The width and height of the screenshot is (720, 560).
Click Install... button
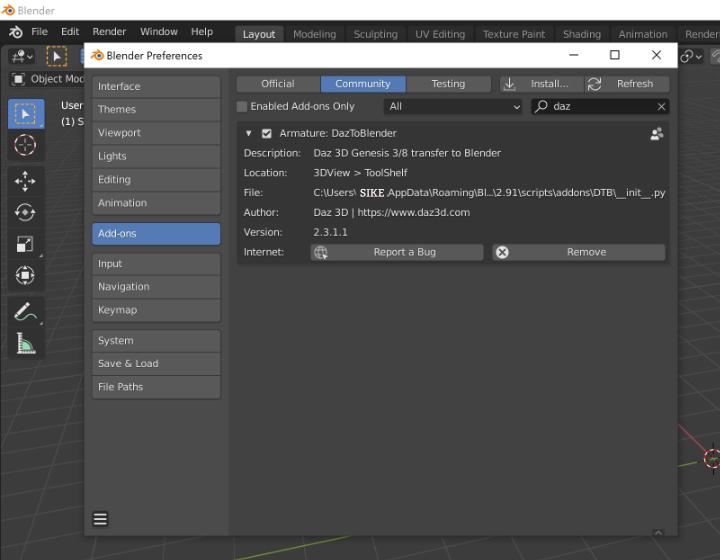(541, 84)
